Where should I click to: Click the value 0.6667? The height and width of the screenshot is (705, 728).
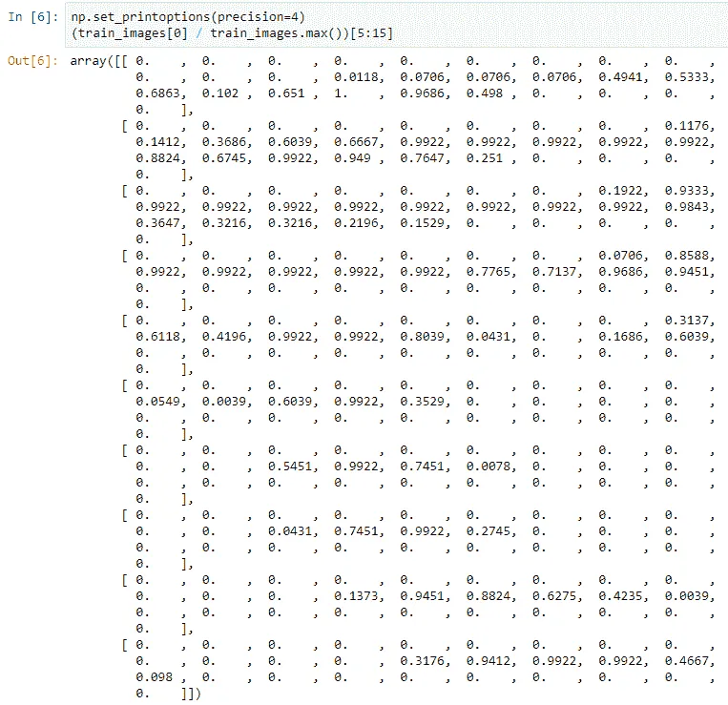point(356,142)
